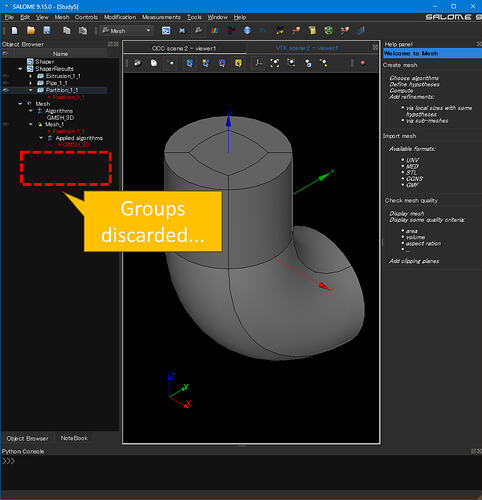Click the New document toolbar icon
This screenshot has height=500, width=482.
[x=14, y=31]
